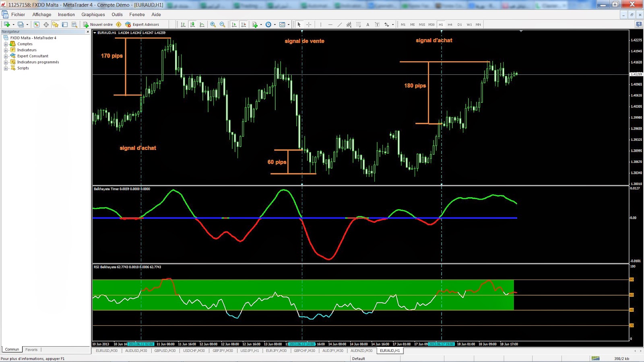Toggle the Terminal window icon
The image size is (644, 362).
pos(64,25)
